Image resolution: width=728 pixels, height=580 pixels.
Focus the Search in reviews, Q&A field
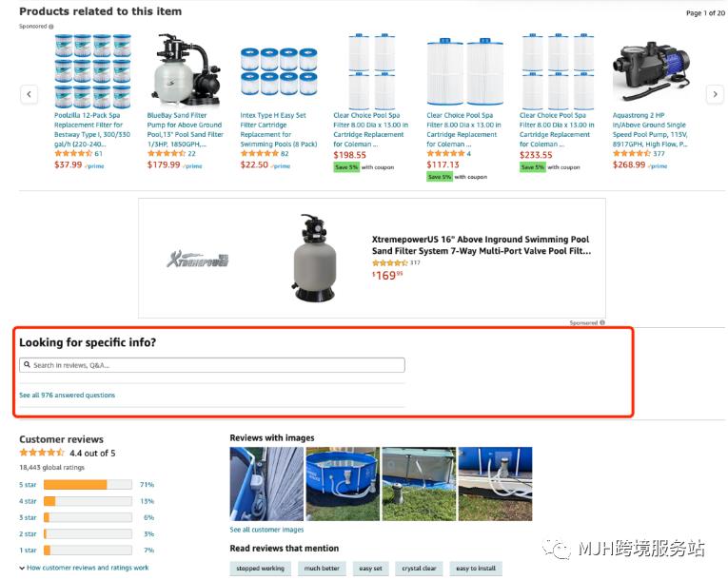point(211,365)
